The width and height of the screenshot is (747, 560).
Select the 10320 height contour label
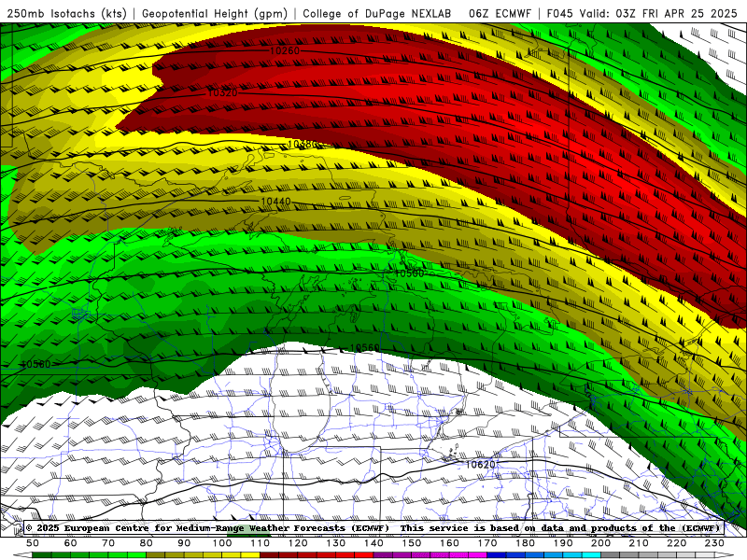tap(222, 92)
